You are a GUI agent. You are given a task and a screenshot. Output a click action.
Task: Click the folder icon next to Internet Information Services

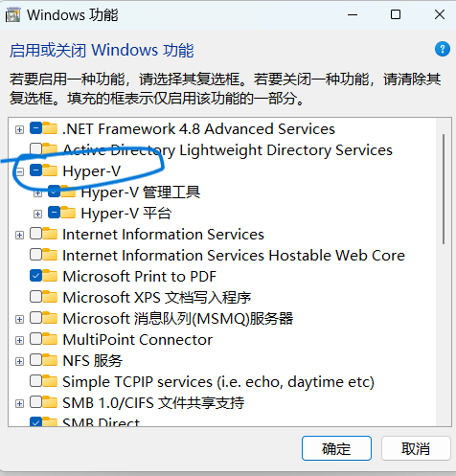tap(50, 234)
